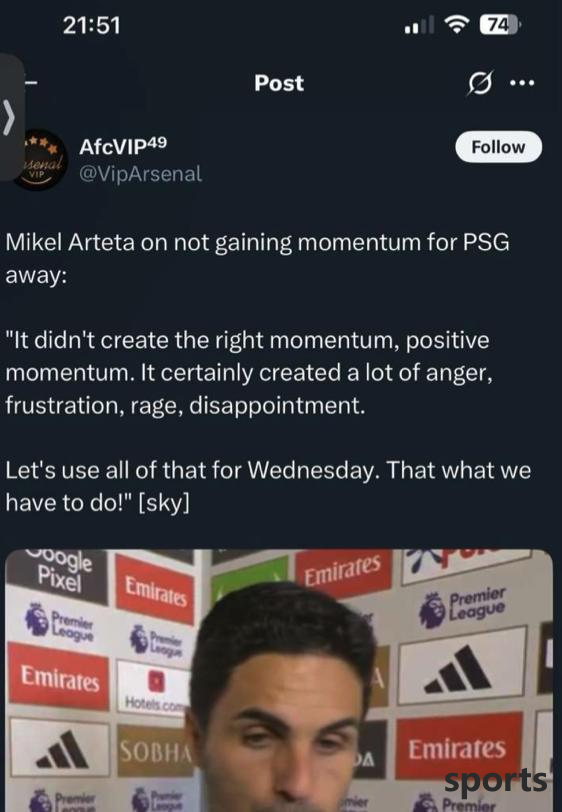Tap the side panel chevron handle

pyautogui.click(x=10, y=117)
